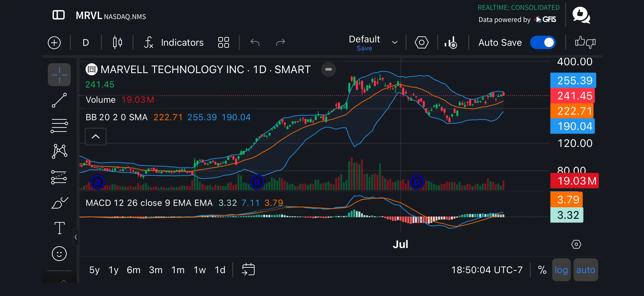
Task: Click Save under Default layout
Action: pos(364,48)
